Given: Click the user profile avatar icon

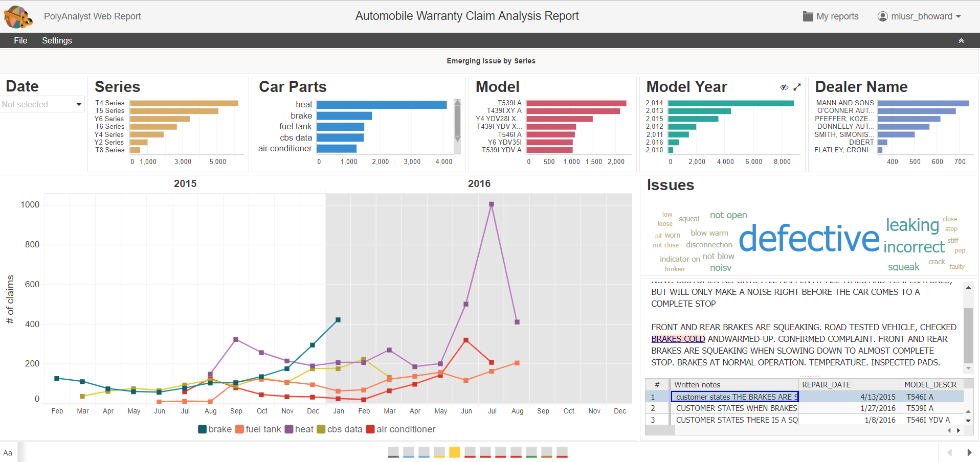Looking at the screenshot, I should pyautogui.click(x=883, y=16).
